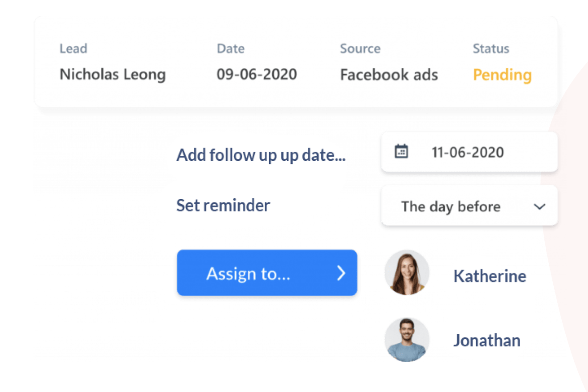
Task: Click the Facebook ads source value
Action: [389, 75]
